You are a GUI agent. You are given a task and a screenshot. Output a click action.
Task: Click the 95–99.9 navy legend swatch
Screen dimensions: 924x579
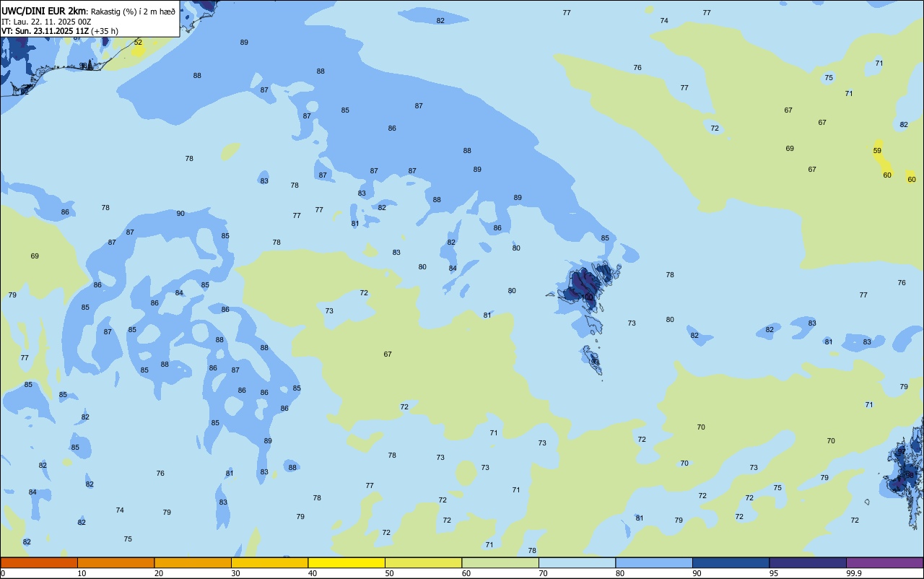point(808,562)
